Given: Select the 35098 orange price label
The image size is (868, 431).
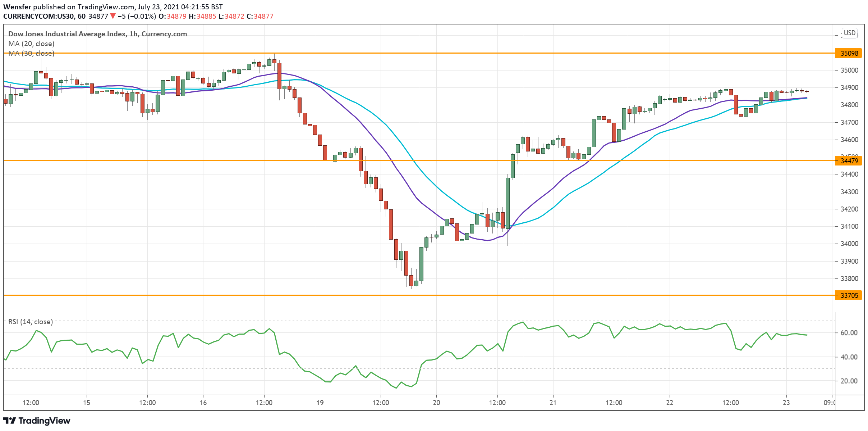Looking at the screenshot, I should pos(849,53).
